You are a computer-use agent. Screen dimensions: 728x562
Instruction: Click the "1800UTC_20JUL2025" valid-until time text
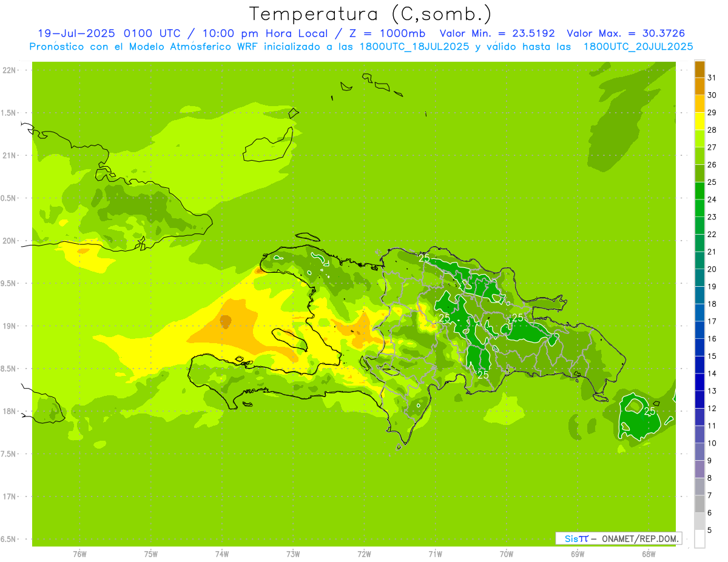click(638, 47)
